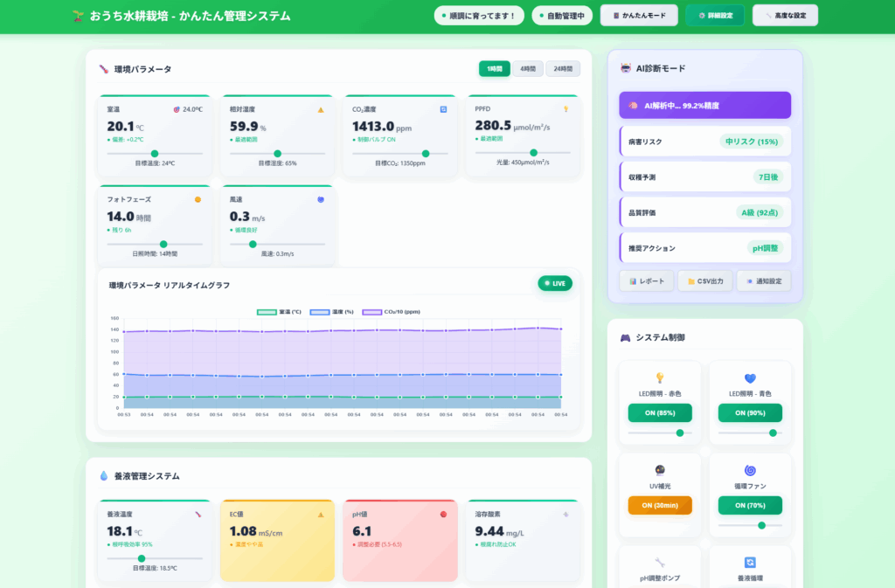Viewport: 895px width, 588px height.
Task: Click the warning icon on 相対湿度 card
Action: click(x=321, y=109)
